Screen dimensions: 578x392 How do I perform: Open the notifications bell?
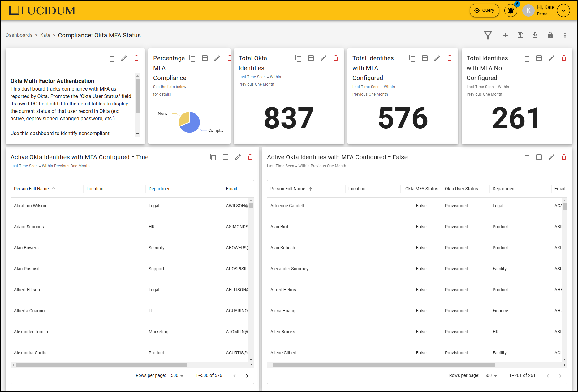[x=511, y=11]
